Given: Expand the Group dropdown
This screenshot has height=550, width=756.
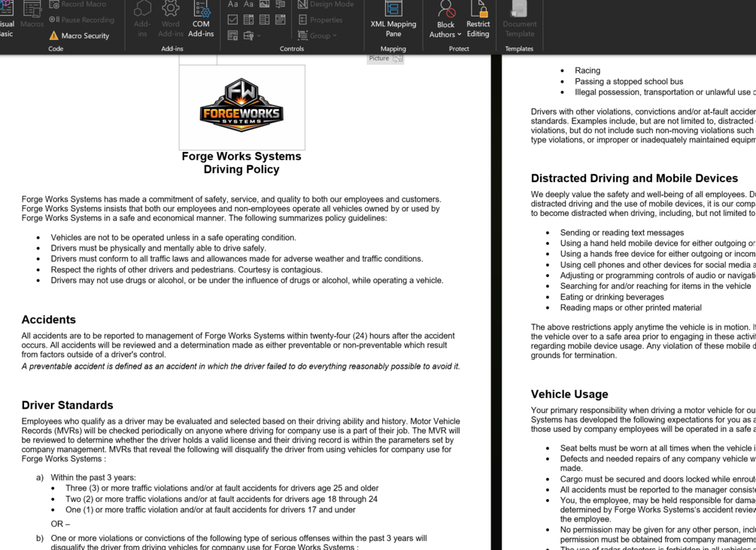Looking at the screenshot, I should pos(317,35).
